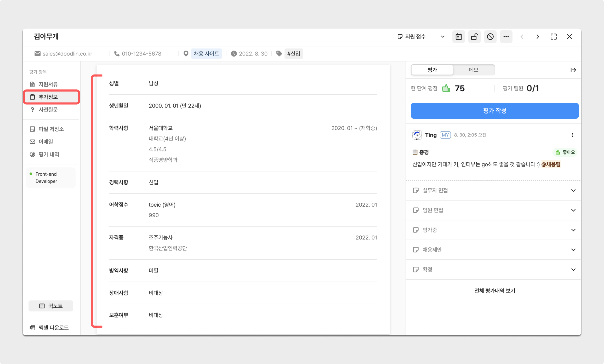The width and height of the screenshot is (604, 364).
Task: Click the unlock padlock icon
Action: point(474,37)
